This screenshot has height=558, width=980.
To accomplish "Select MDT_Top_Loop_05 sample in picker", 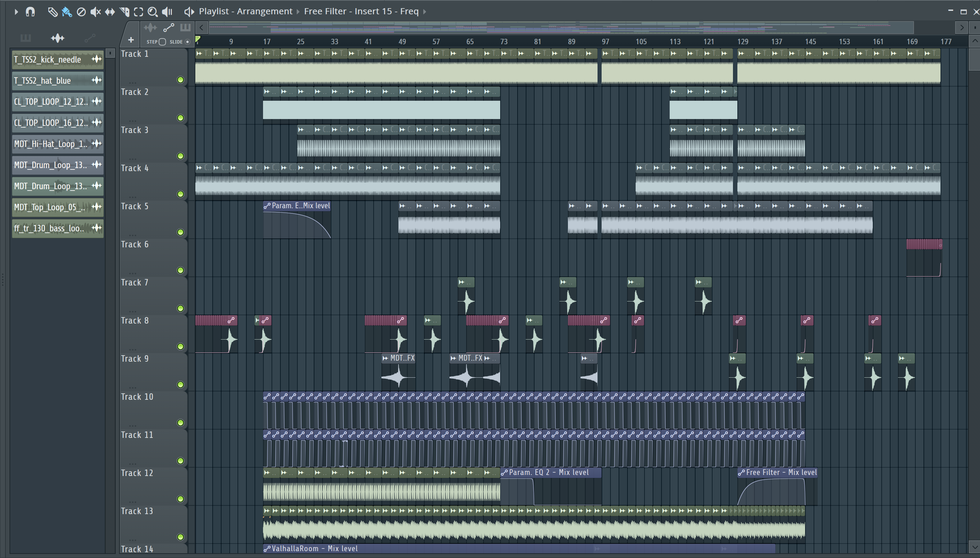I will click(x=58, y=207).
